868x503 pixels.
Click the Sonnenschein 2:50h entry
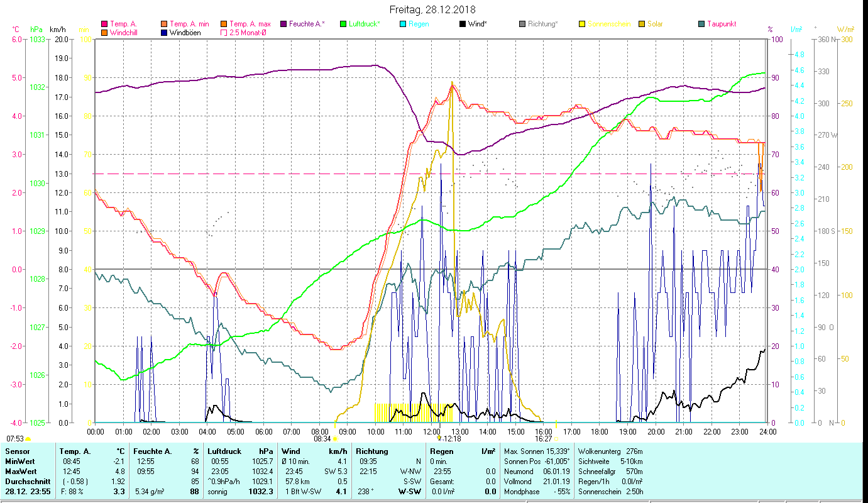pyautogui.click(x=610, y=492)
